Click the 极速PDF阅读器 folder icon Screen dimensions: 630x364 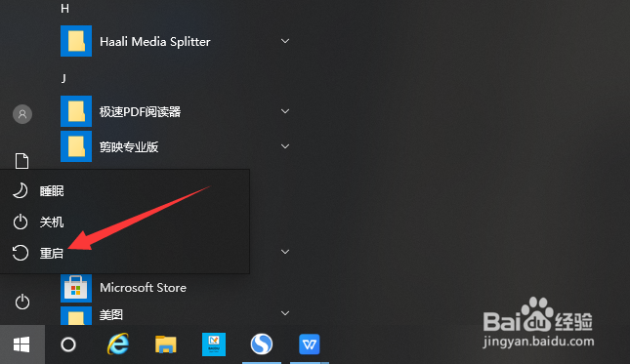coord(76,111)
